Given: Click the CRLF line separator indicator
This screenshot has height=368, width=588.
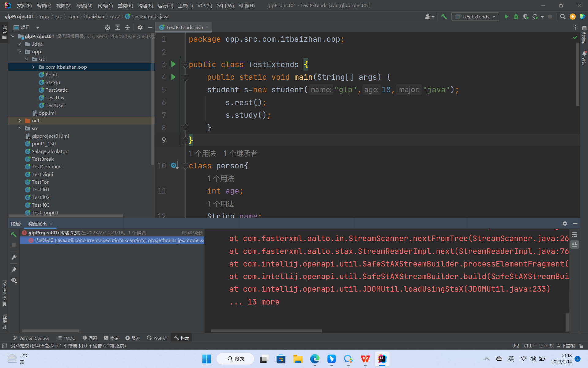Looking at the screenshot, I should (529, 346).
